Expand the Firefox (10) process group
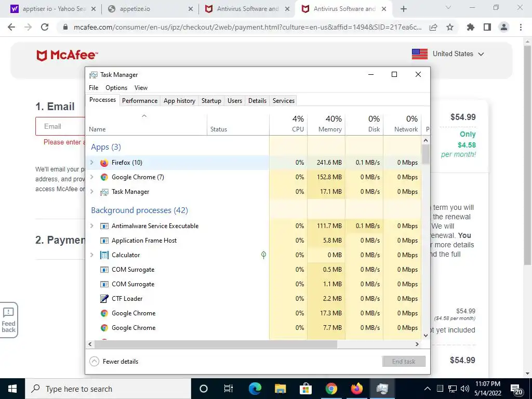The image size is (532, 399). [91, 163]
